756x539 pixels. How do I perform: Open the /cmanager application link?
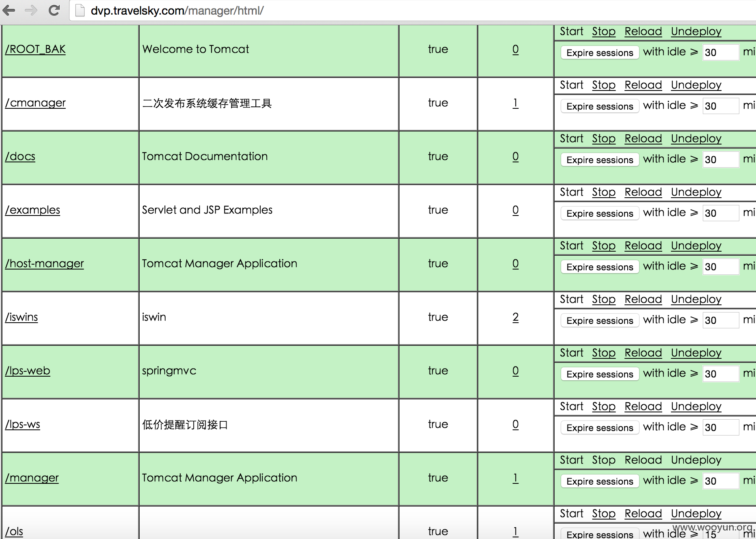pos(35,103)
